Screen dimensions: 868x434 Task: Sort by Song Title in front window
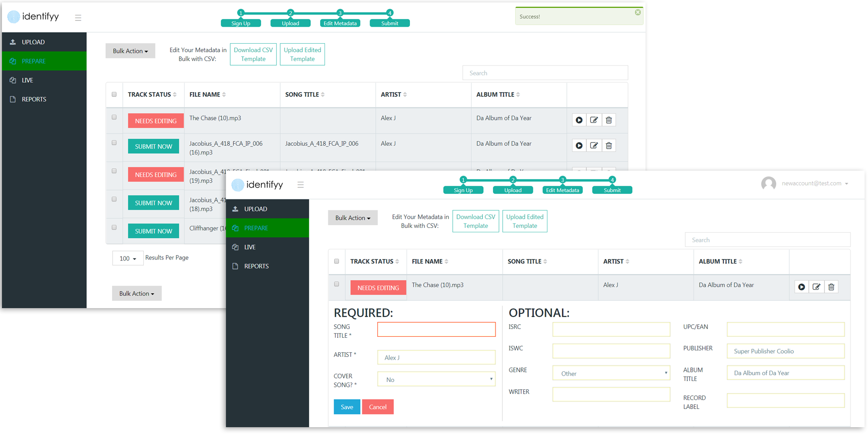pos(545,261)
